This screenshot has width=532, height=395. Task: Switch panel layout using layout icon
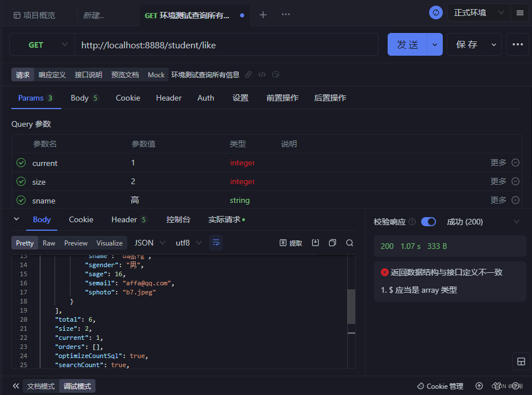click(521, 361)
